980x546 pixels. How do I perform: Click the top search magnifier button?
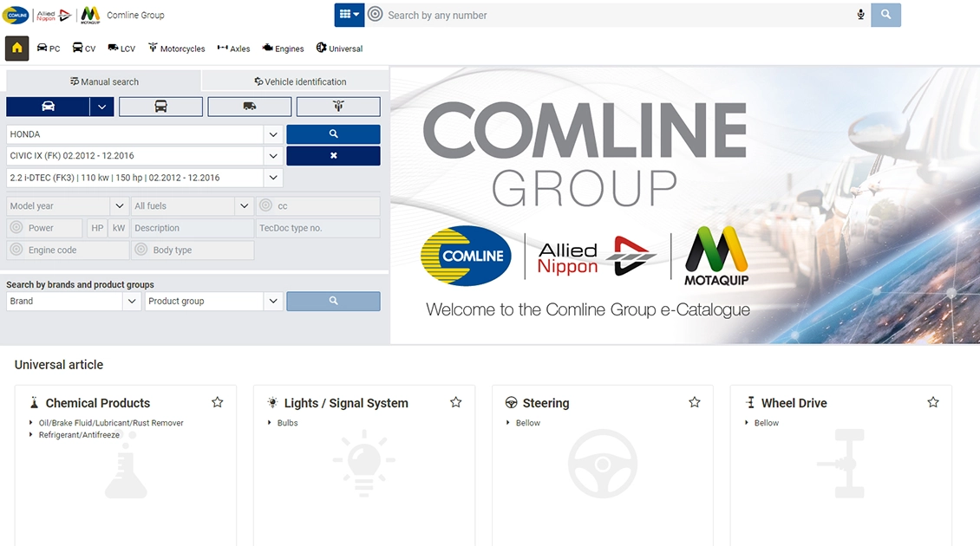(x=885, y=15)
